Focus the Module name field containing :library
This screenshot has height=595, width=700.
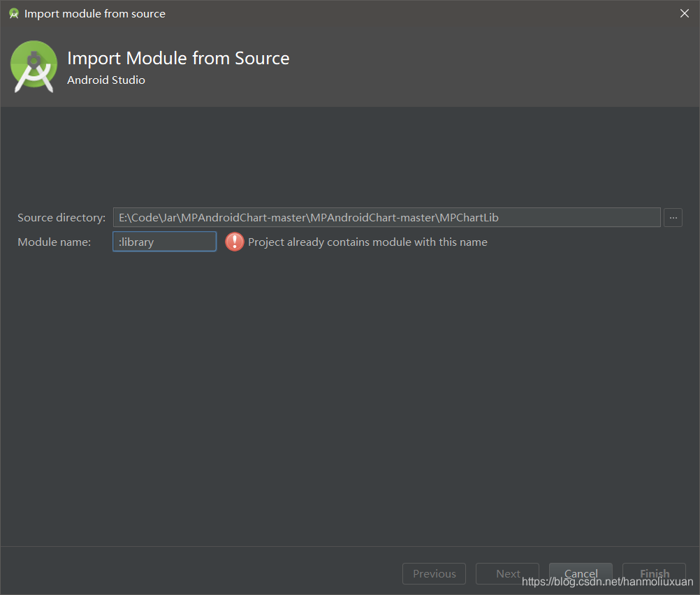click(165, 242)
